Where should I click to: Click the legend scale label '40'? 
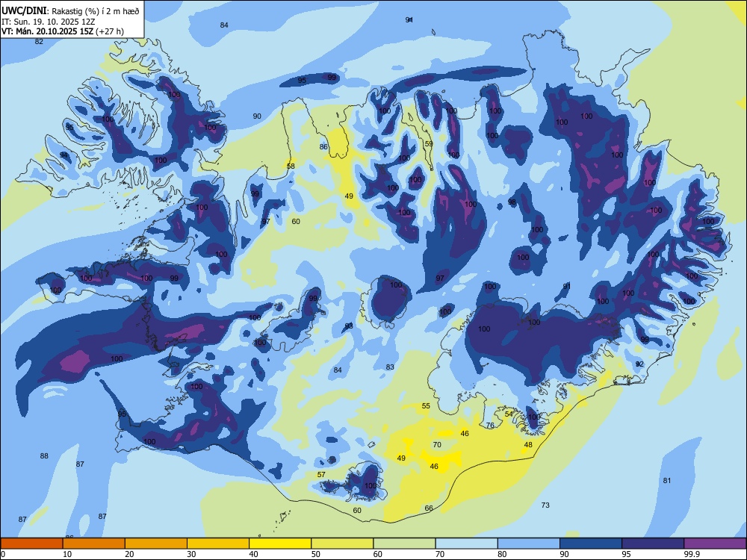click(253, 554)
